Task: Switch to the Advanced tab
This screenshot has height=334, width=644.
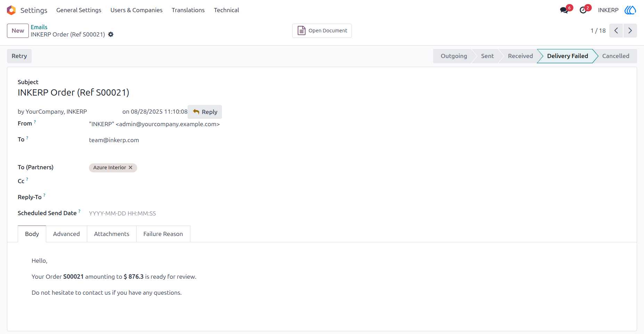Action: 66,234
